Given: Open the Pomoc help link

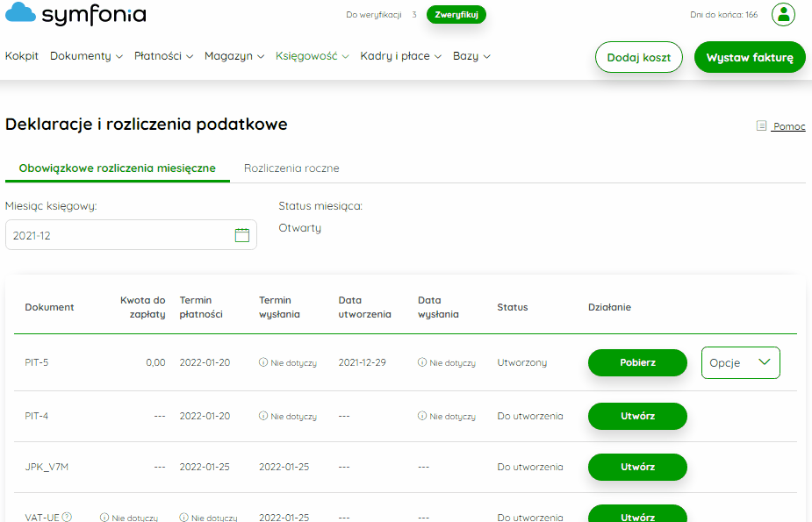Looking at the screenshot, I should [789, 126].
